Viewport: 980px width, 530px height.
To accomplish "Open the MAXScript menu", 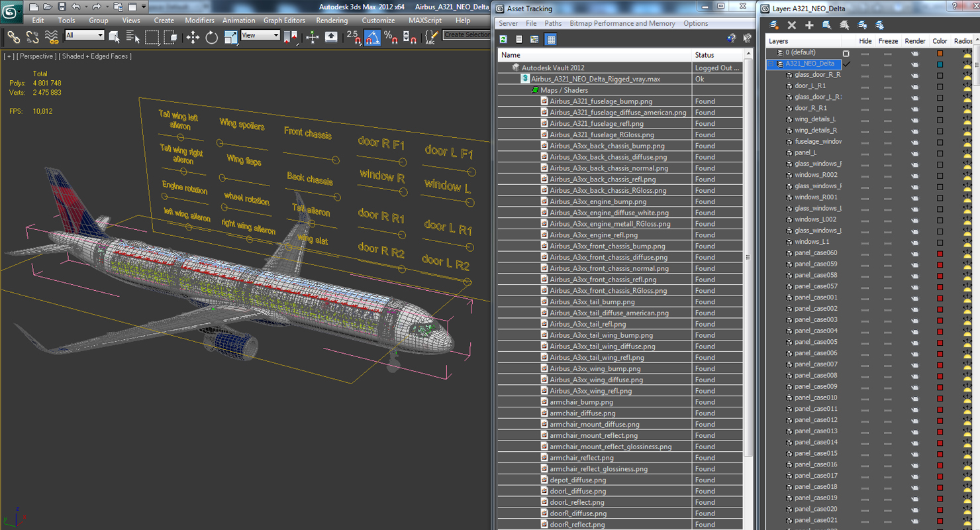I will (425, 21).
